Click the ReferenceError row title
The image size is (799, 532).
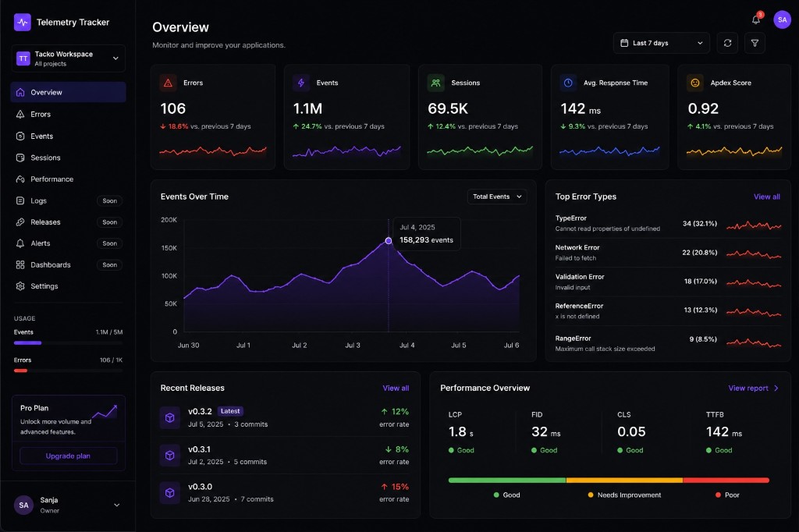click(x=580, y=306)
